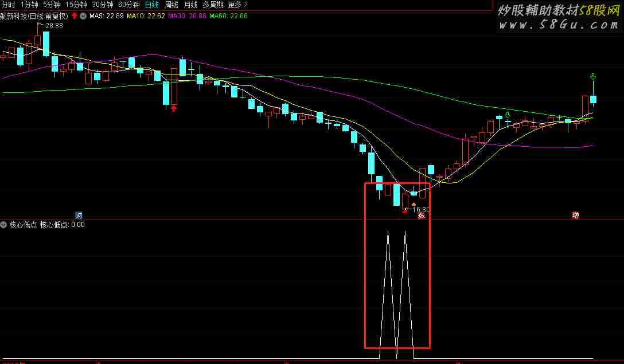Click the green down arrow at chart's far right

pos(593,76)
